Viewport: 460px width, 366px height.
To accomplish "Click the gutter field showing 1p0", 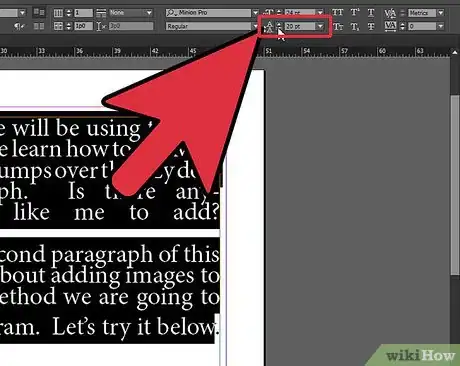I will click(83, 26).
